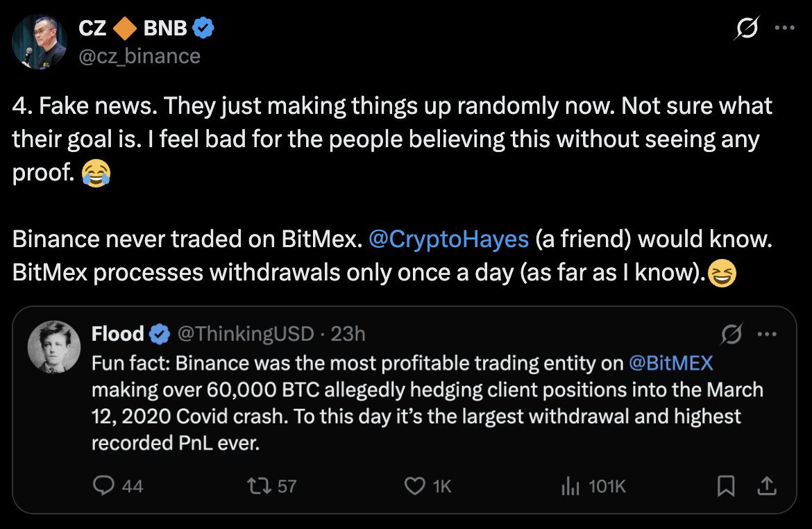Click Flood's blue verified badge
The width and height of the screenshot is (812, 529).
tap(160, 335)
